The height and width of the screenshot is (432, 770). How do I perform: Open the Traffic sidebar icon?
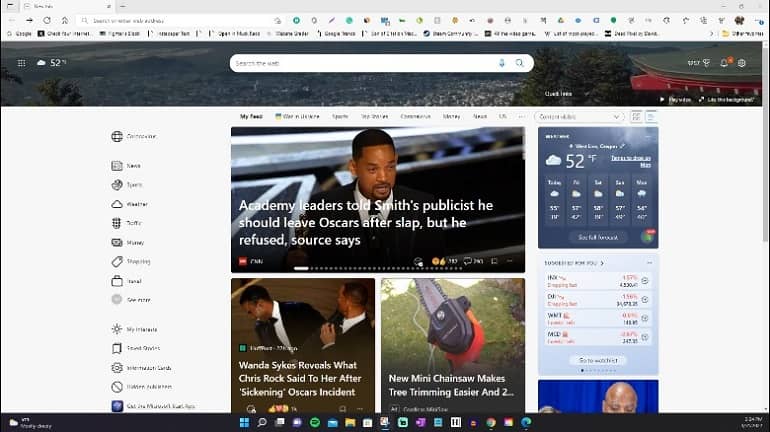click(x=117, y=223)
